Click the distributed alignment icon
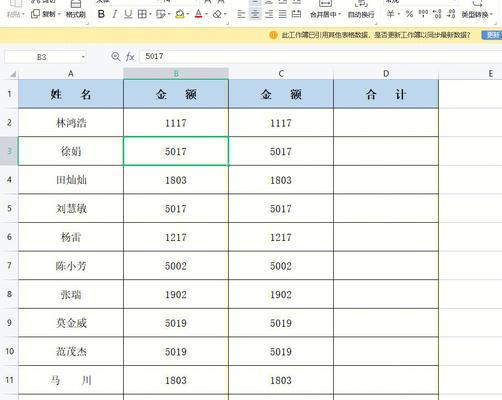This screenshot has height=400, width=502. 296,14
